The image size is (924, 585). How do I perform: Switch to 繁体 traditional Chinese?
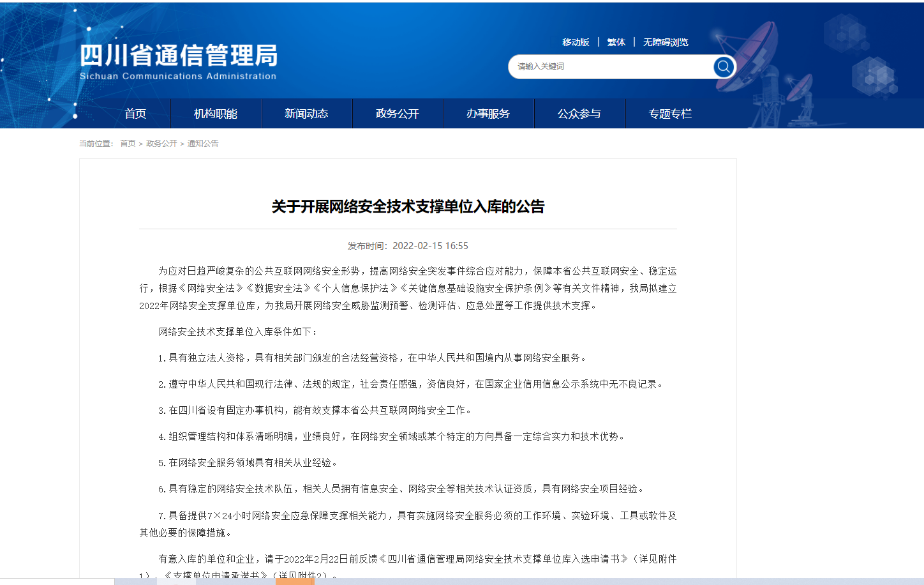pyautogui.click(x=616, y=42)
